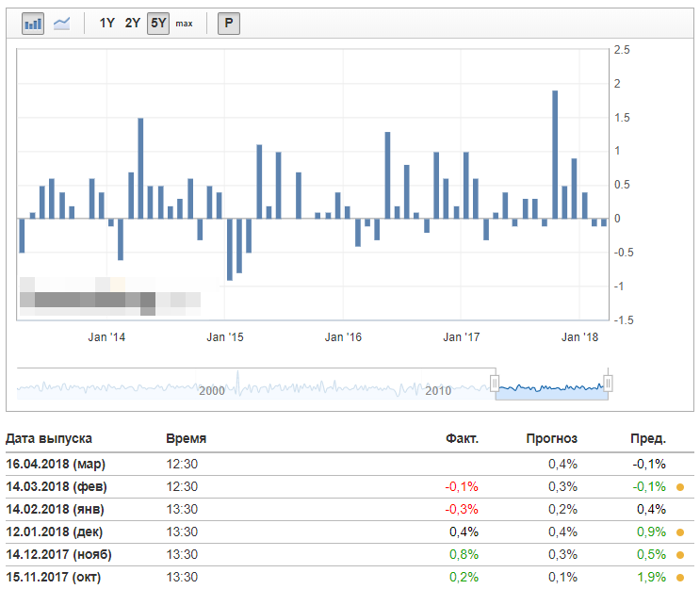Switch to the line chart view
The image size is (700, 589).
tap(62, 24)
